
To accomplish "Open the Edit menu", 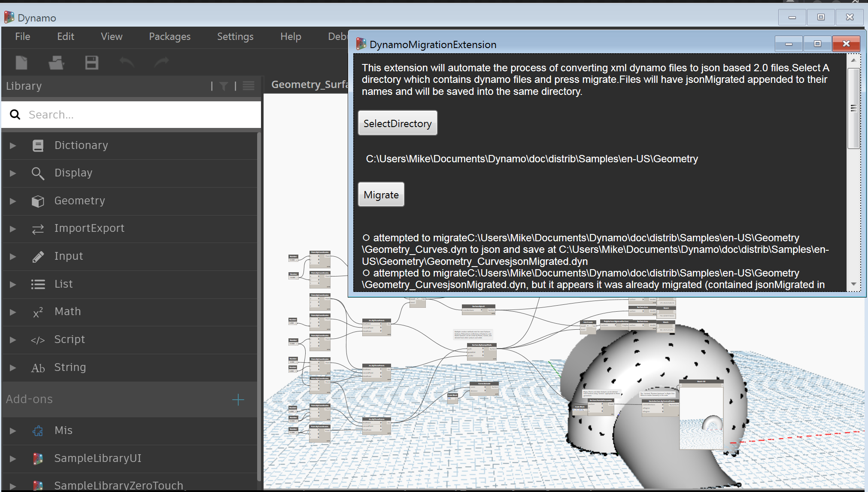I will pyautogui.click(x=66, y=36).
